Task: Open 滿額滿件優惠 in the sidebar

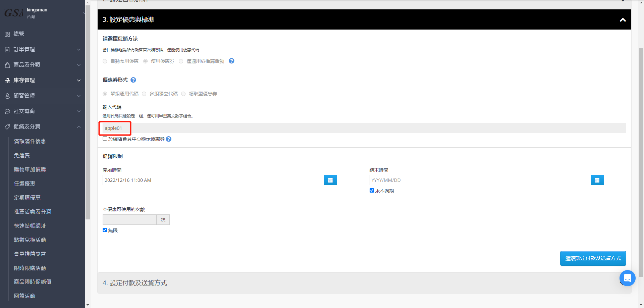Action: (x=30, y=141)
